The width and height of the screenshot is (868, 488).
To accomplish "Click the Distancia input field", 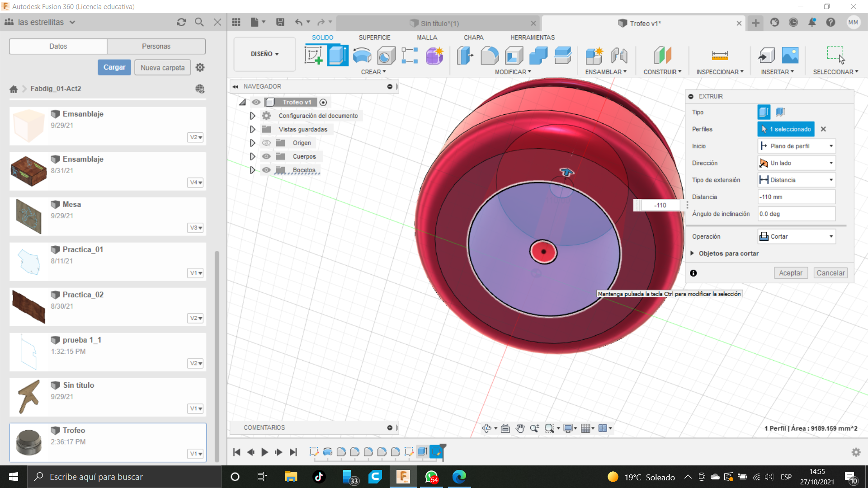I will tap(796, 197).
